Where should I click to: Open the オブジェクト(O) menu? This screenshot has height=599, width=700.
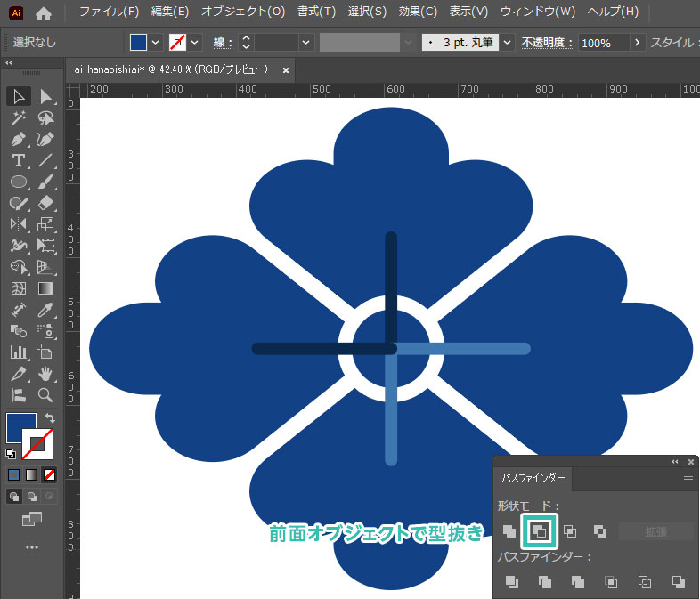242,12
